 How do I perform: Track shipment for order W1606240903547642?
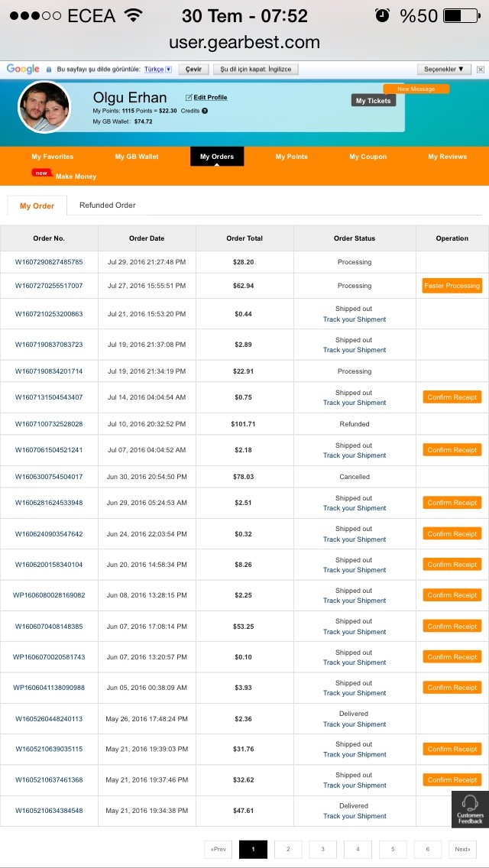(x=355, y=539)
